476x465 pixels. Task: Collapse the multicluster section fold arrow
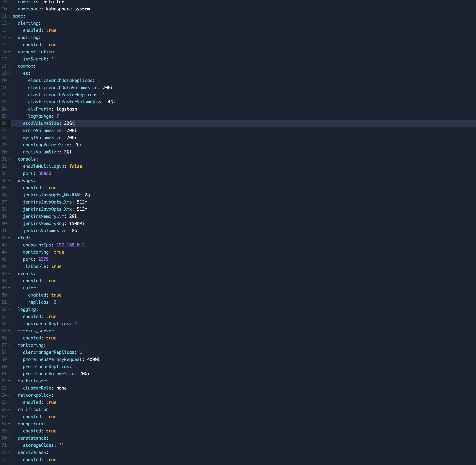(9, 381)
